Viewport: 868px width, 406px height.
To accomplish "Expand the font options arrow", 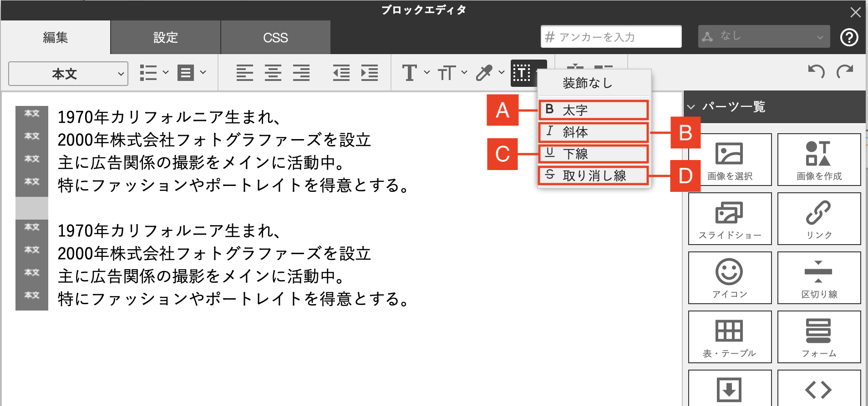I will (426, 72).
